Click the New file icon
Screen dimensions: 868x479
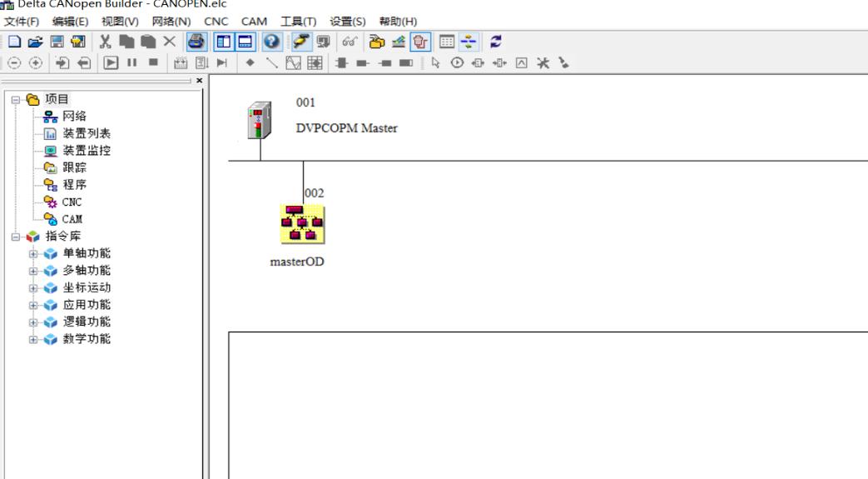[14, 42]
